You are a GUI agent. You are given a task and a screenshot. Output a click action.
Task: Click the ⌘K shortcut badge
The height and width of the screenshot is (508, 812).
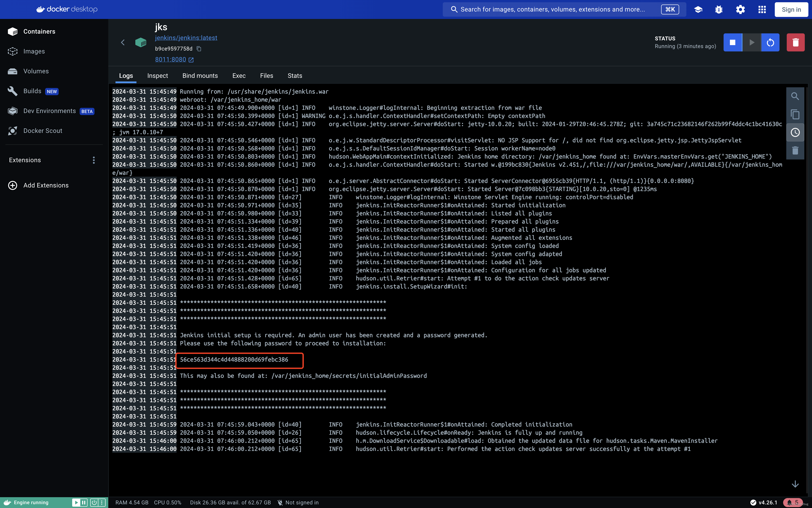coord(670,9)
